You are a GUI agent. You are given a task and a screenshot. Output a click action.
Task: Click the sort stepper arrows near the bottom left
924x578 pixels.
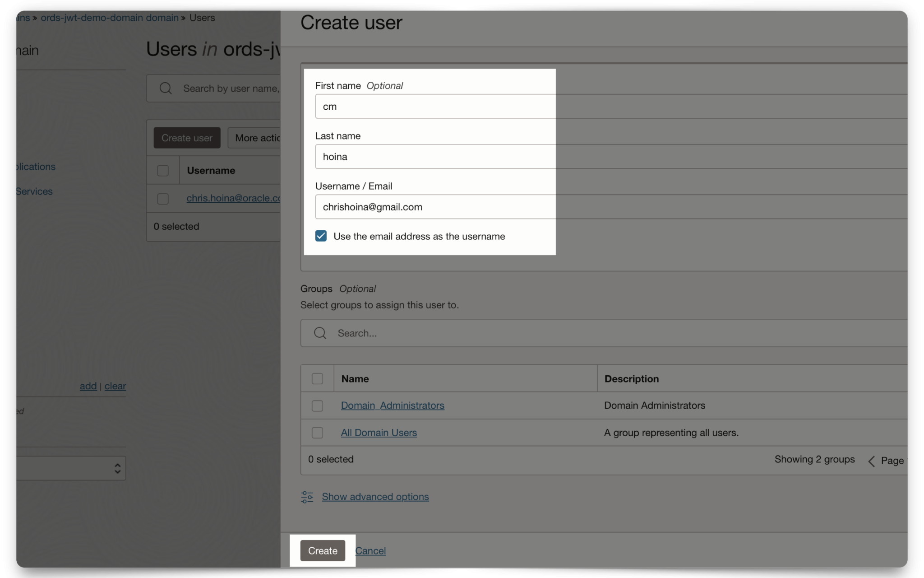116,468
